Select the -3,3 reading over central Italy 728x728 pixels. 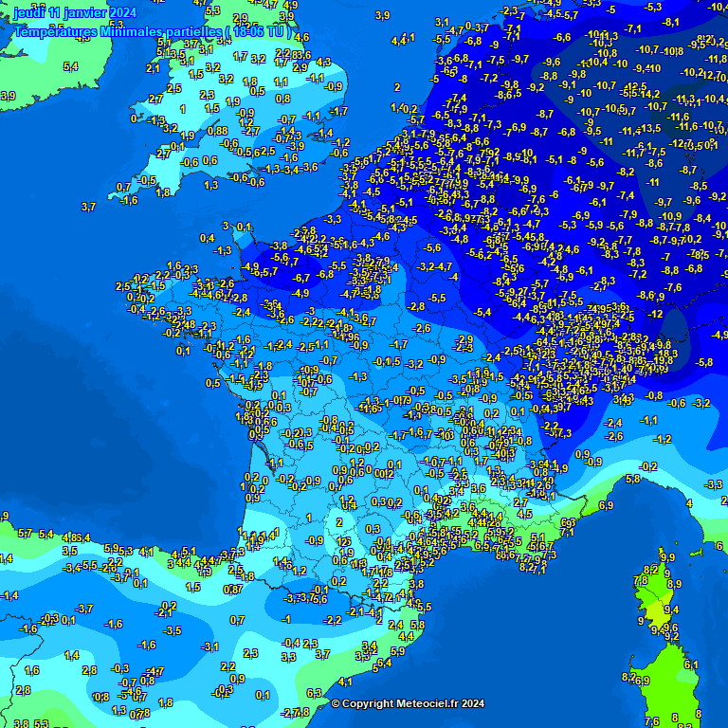(x=713, y=485)
